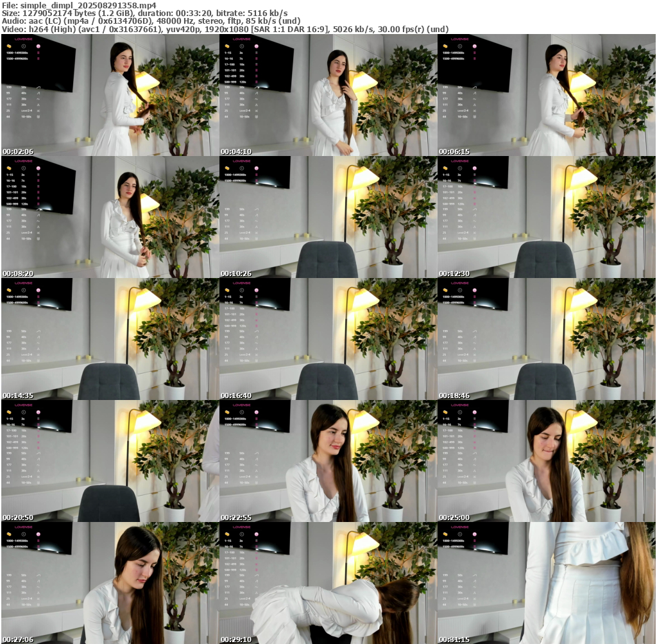Select the empty chair frame at 00:10:26
Image resolution: width=657 pixels, height=644 pixels.
tap(328, 217)
